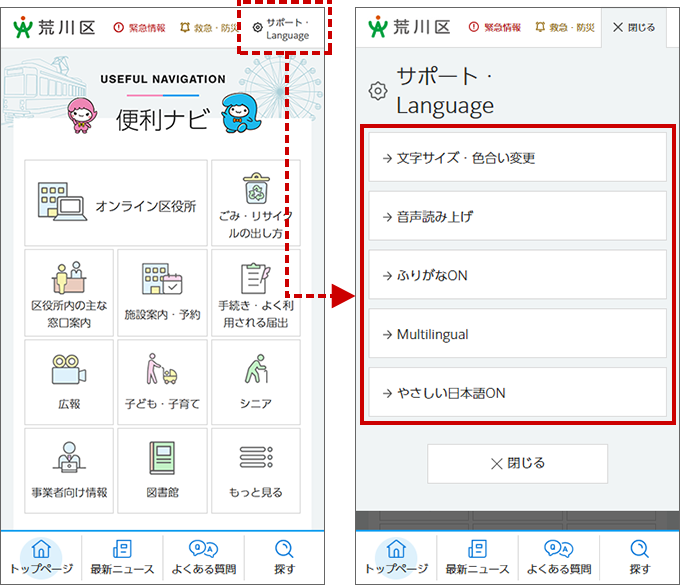This screenshot has height=585, width=680.
Task: Open 図書館 book tile
Action: tap(162, 471)
